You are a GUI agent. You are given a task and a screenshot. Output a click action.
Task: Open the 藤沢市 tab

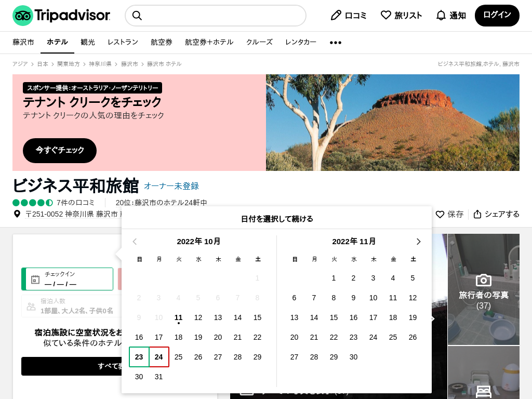pyautogui.click(x=23, y=42)
